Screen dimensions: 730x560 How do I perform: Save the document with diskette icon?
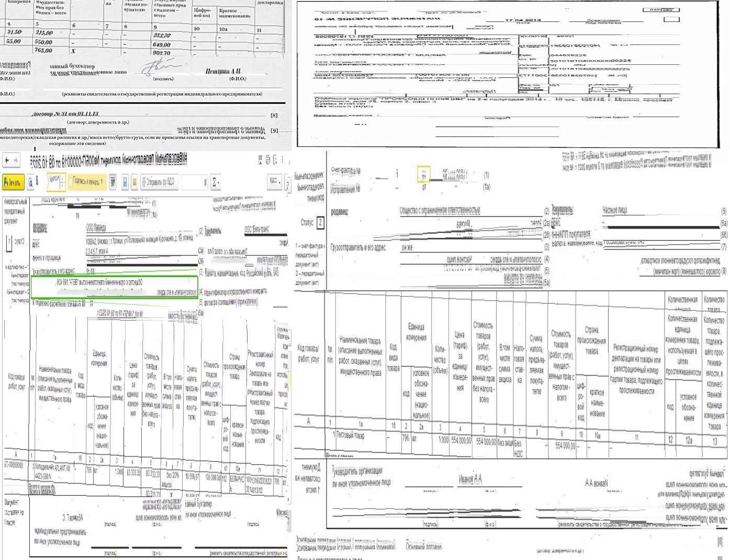[x=125, y=182]
